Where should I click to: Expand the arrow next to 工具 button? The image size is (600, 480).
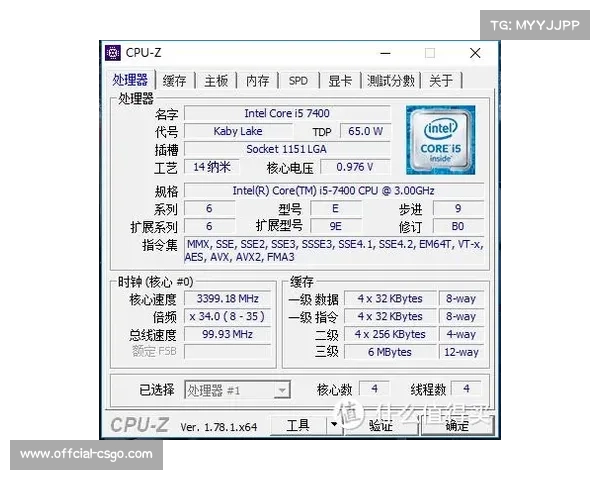point(334,425)
